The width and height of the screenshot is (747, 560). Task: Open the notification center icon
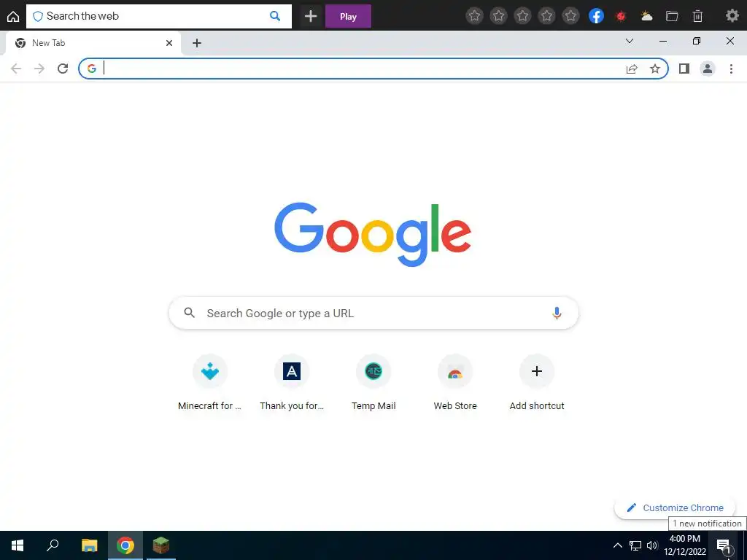point(724,545)
